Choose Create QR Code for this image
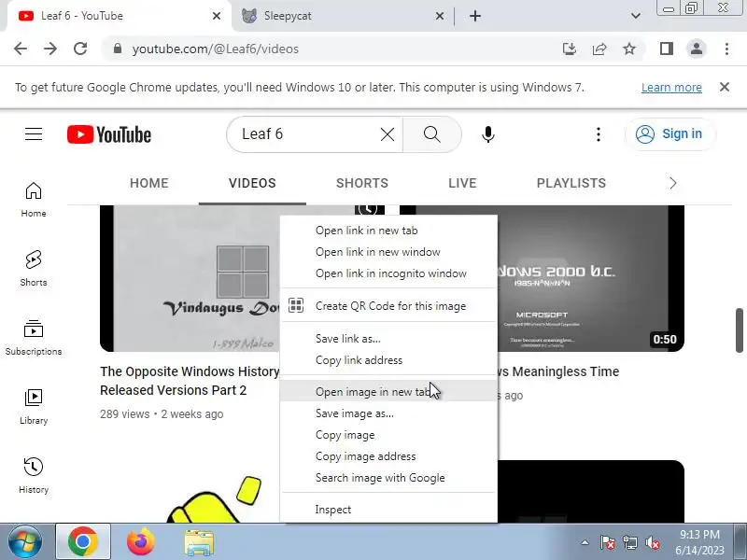Screen dimensions: 747x560 [x=388, y=306]
